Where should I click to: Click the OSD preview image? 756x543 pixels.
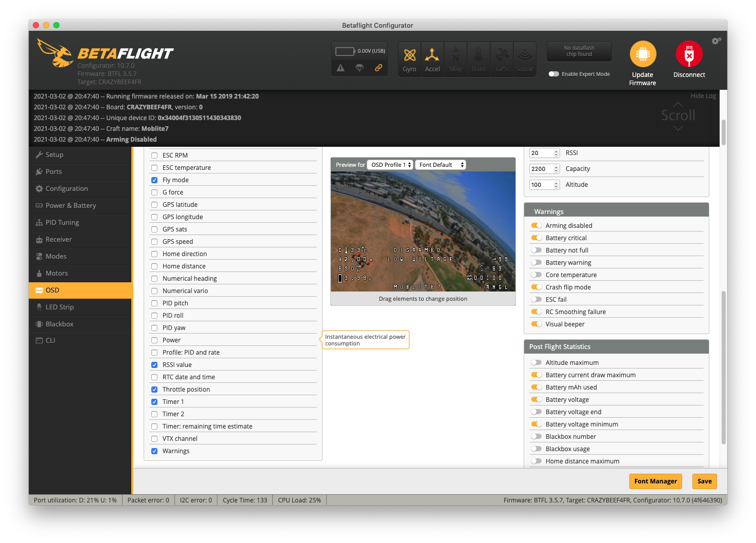coord(423,231)
